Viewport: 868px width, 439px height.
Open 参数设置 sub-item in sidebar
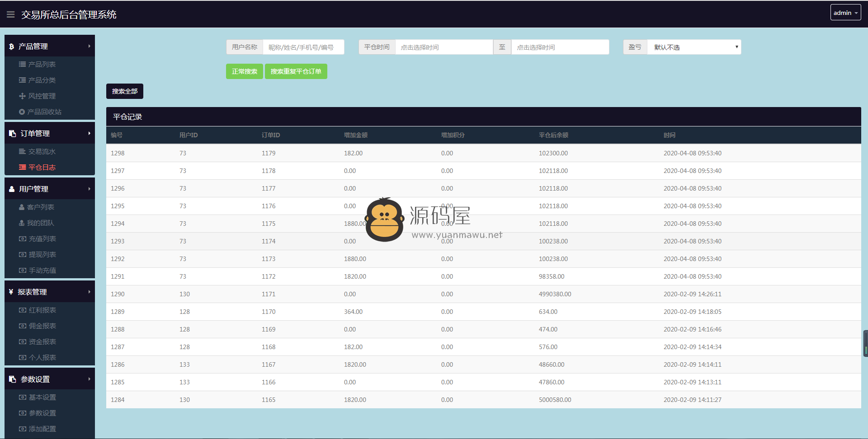coord(42,413)
